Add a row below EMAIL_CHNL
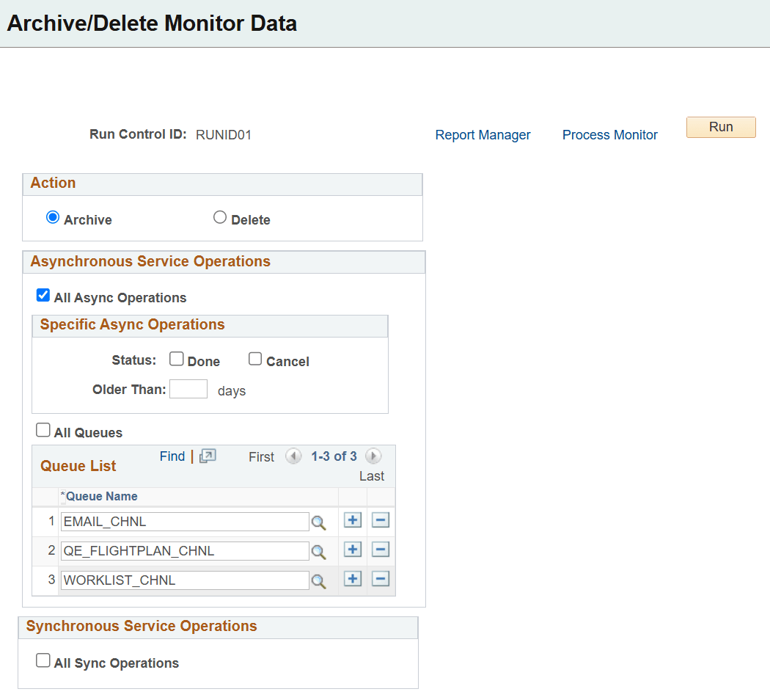 coord(352,520)
